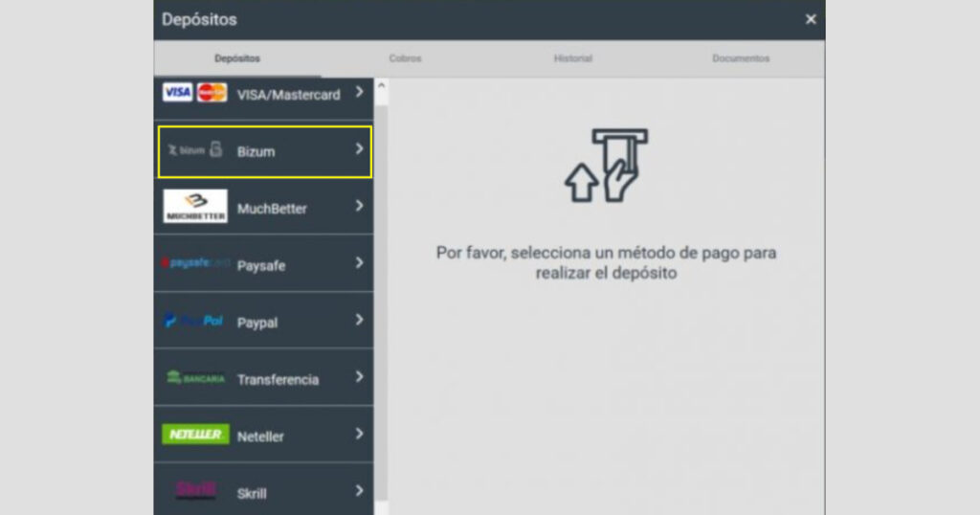Click the MuchBetter logo
Screen dimensions: 980x515
195,206
